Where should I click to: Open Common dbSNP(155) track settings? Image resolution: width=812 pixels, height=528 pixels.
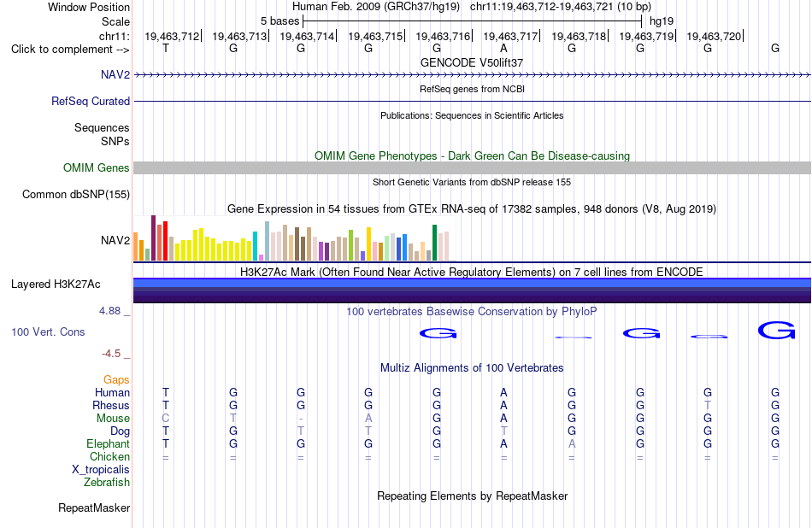pyautogui.click(x=76, y=194)
